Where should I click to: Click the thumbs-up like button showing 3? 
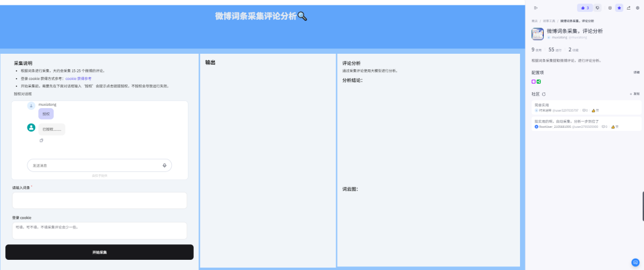tap(585, 8)
